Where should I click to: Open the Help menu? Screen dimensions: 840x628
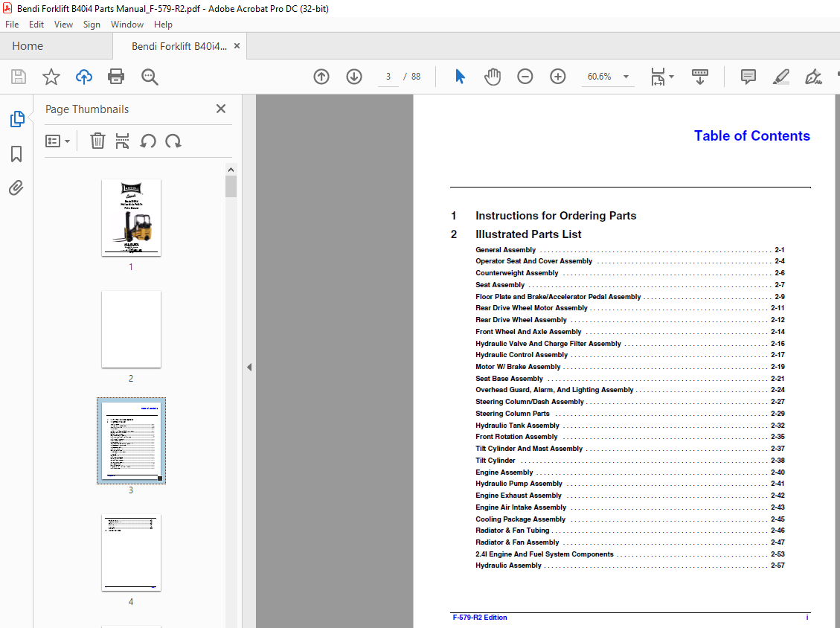[x=163, y=25]
